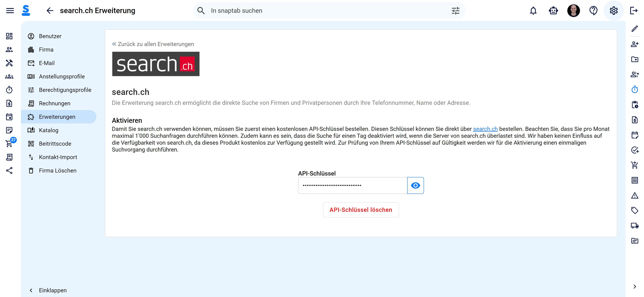
Task: Open contacts people icon in left rail
Action: point(9,49)
